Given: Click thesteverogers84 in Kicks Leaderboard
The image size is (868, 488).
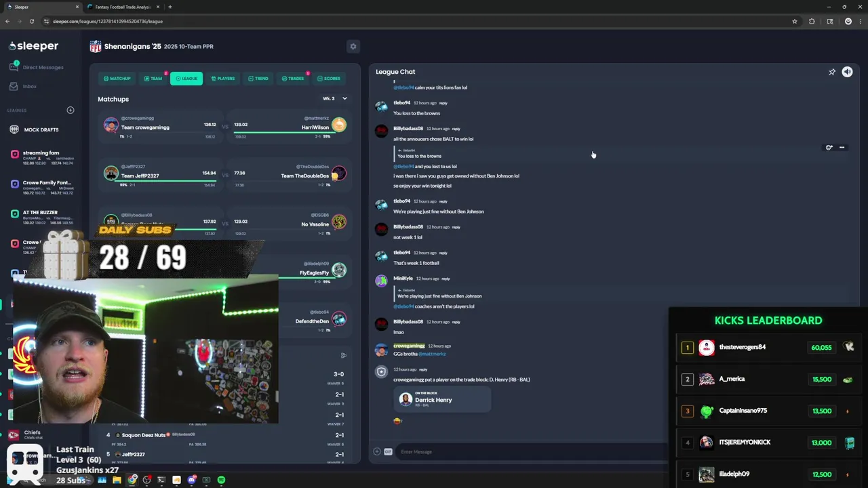Looking at the screenshot, I should pyautogui.click(x=742, y=347).
